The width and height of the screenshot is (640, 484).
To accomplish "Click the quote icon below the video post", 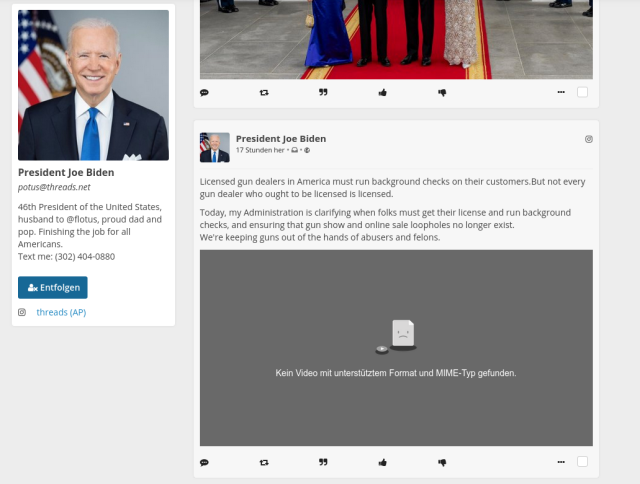I will (x=323, y=462).
